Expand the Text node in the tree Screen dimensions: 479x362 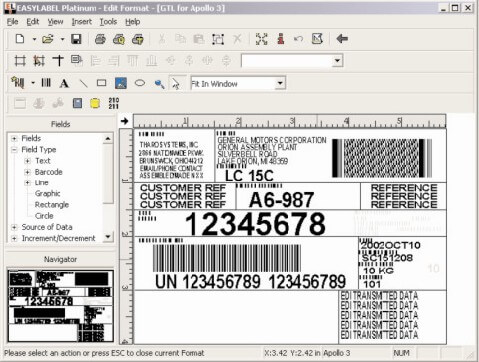click(27, 161)
